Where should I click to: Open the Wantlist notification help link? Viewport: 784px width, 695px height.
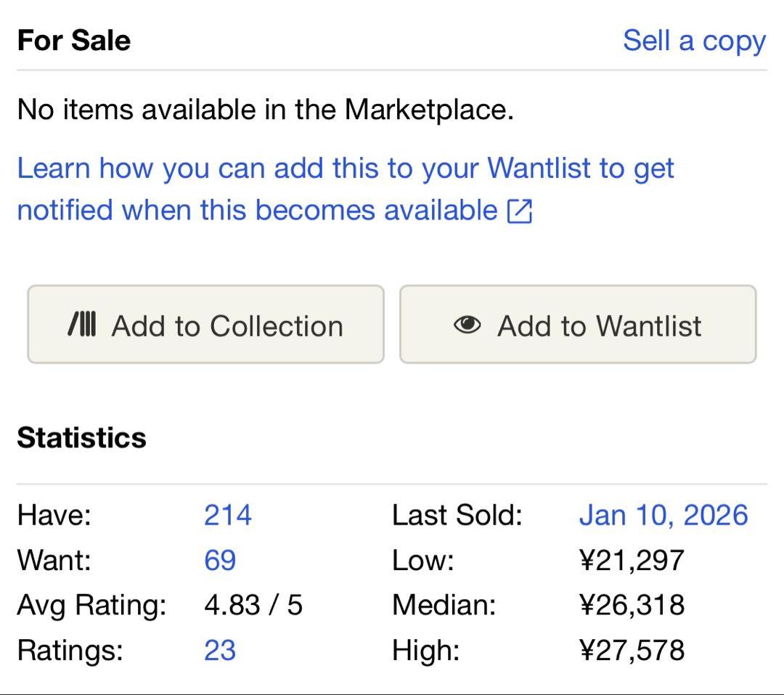(346, 168)
